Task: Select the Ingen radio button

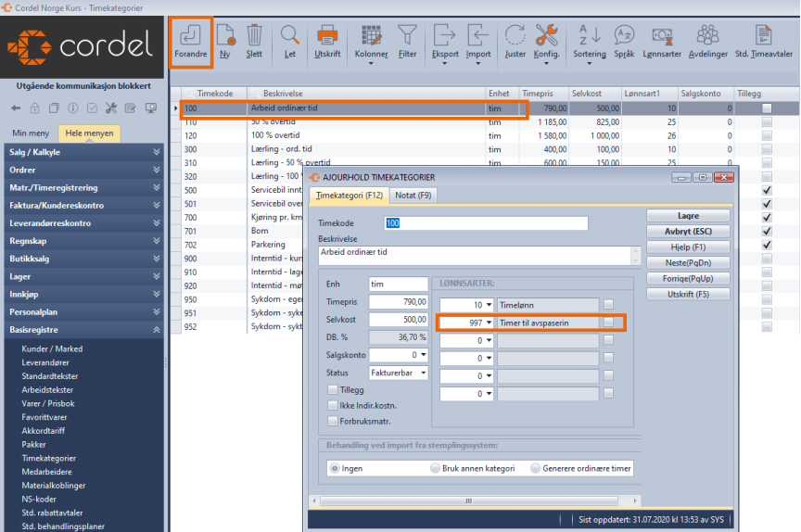Action: [335, 468]
